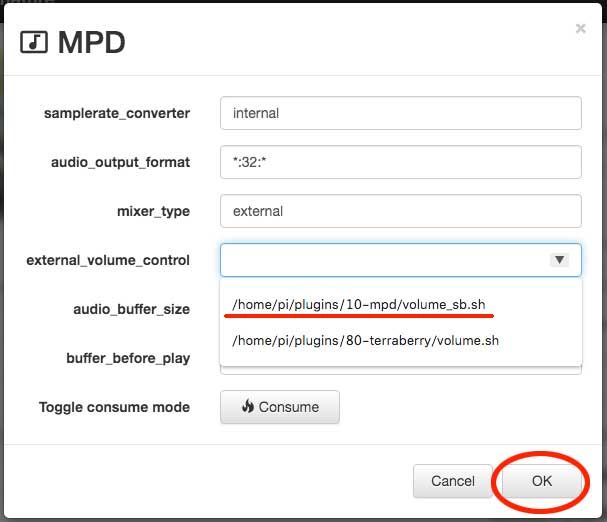Click the audio_buffer_size label
Screen dimensions: 607x522
(132, 309)
